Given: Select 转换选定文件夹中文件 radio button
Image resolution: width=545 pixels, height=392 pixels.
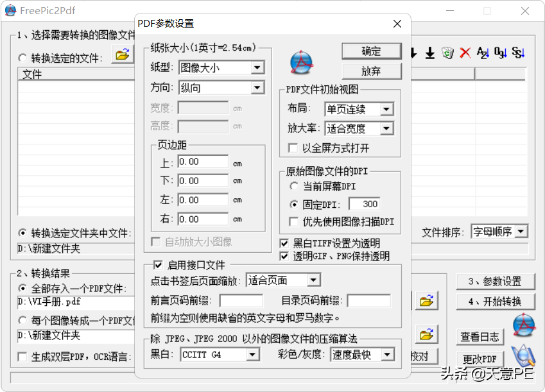Looking at the screenshot, I should point(22,232).
